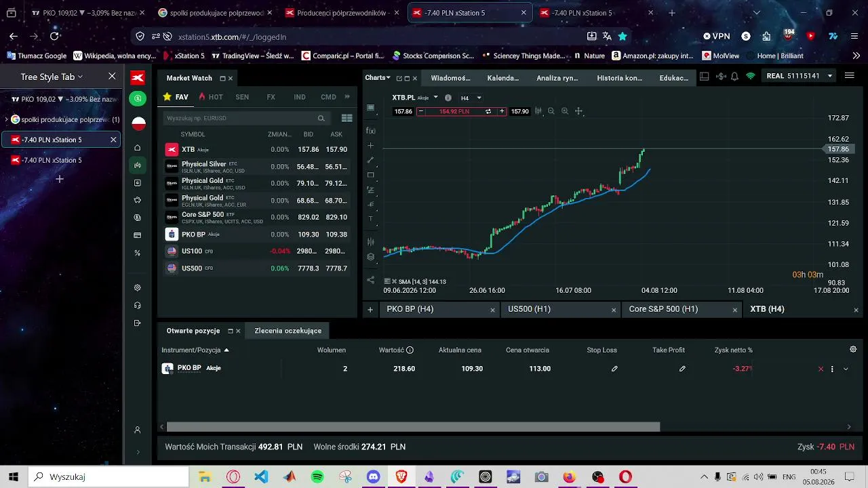This screenshot has height=488, width=868.
Task: Select the candlestick trading icon in sidebar
Action: coord(138,165)
